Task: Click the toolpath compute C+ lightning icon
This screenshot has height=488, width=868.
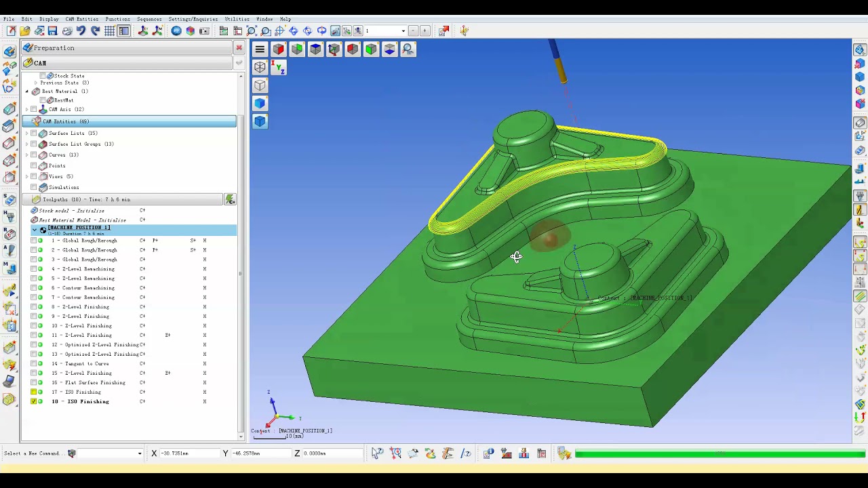Action: [230, 199]
